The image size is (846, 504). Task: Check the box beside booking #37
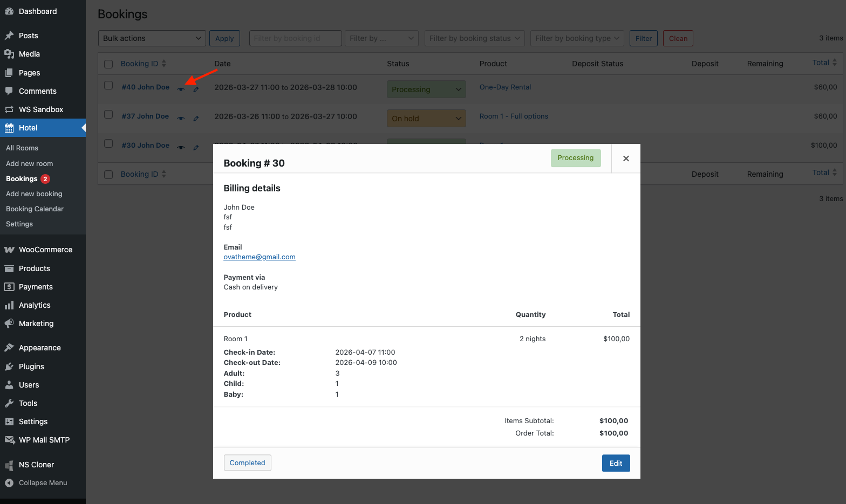(108, 115)
